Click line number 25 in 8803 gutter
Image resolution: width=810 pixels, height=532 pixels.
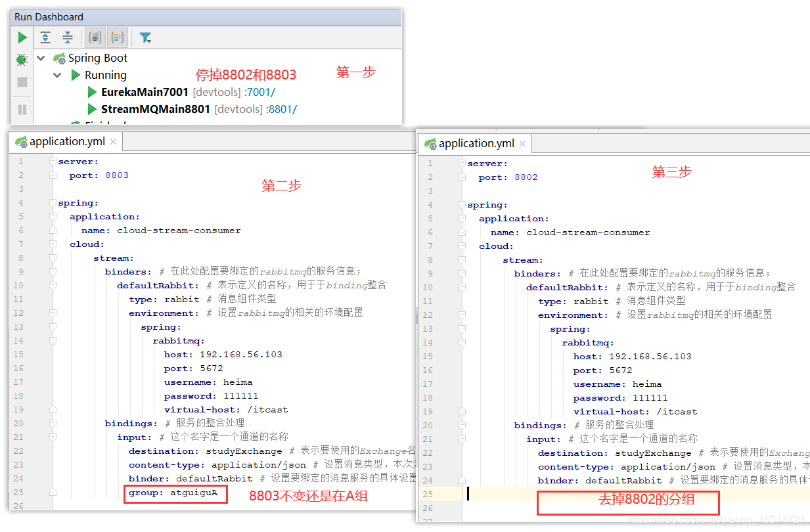(18, 493)
